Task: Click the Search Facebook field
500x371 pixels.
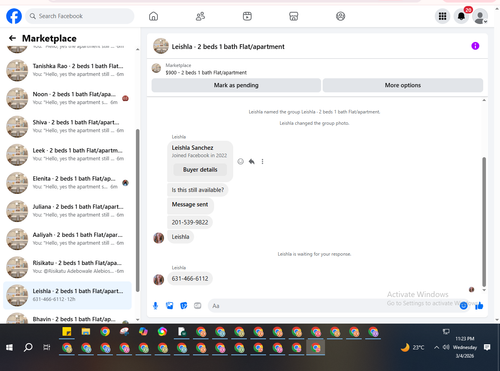Action: 80,16
